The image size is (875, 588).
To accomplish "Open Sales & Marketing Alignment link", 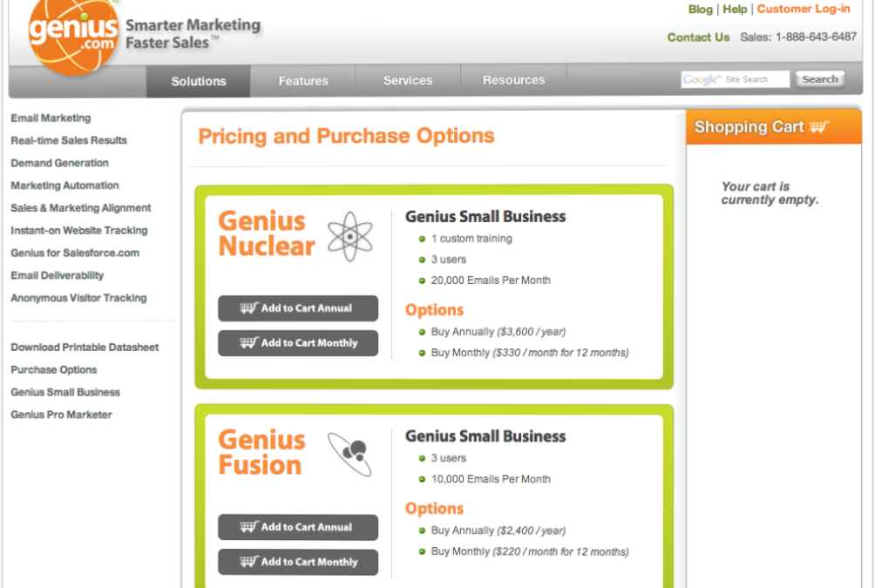I will (x=81, y=207).
